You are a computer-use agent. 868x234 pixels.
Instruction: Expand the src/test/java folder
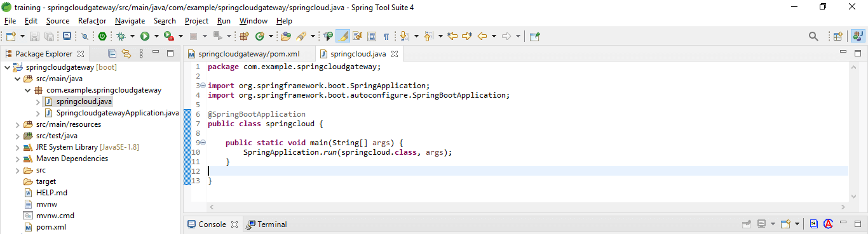pos(17,136)
